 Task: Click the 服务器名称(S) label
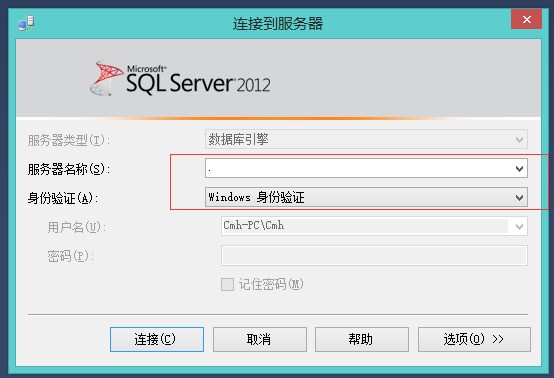(x=69, y=169)
